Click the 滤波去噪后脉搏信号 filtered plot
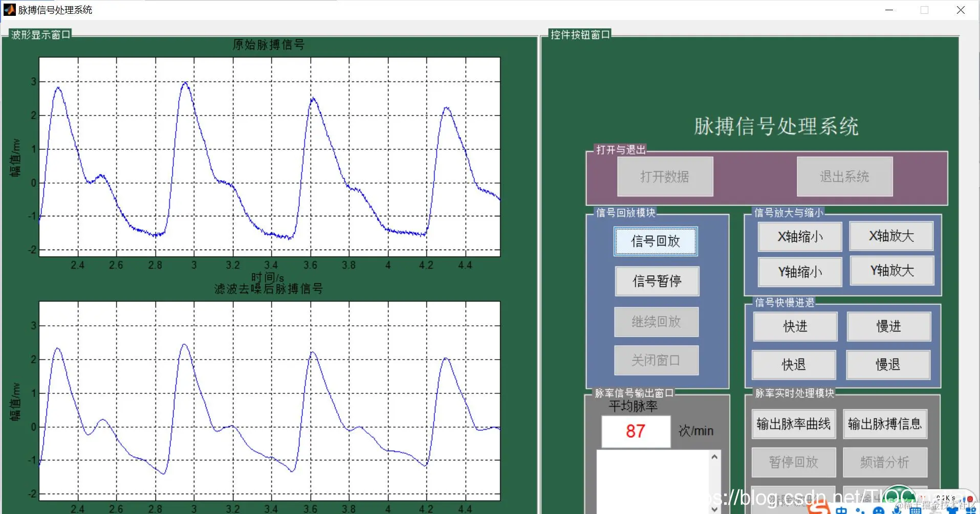The height and width of the screenshot is (514, 980). (270, 400)
